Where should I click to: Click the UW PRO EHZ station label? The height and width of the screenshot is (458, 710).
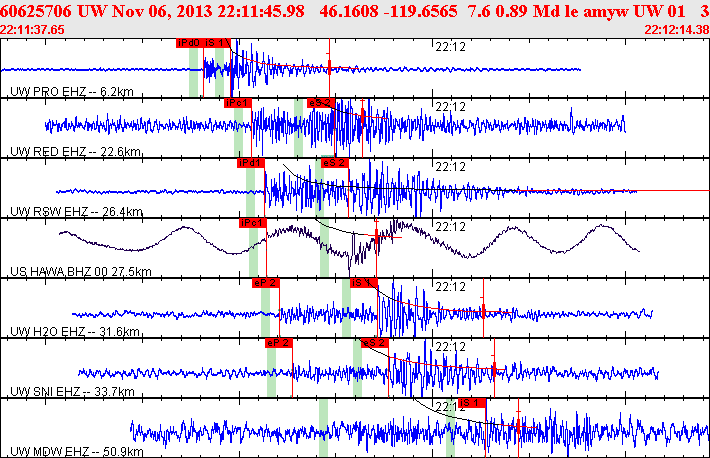tap(72, 92)
